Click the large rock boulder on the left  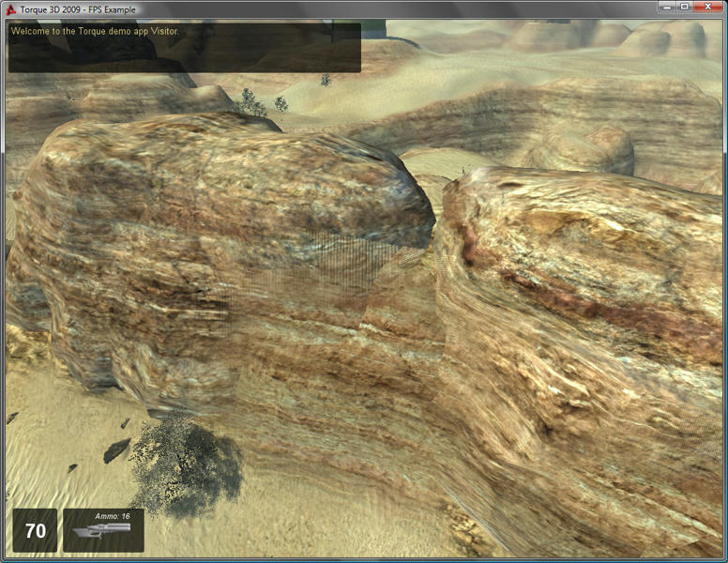click(206, 235)
